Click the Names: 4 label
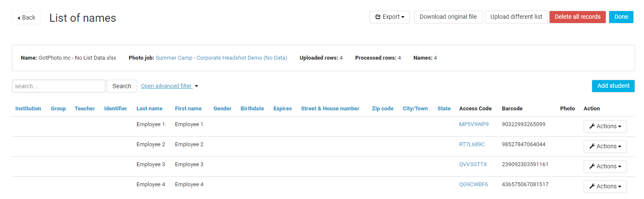Viewport: 644px width, 199px height. click(x=425, y=58)
